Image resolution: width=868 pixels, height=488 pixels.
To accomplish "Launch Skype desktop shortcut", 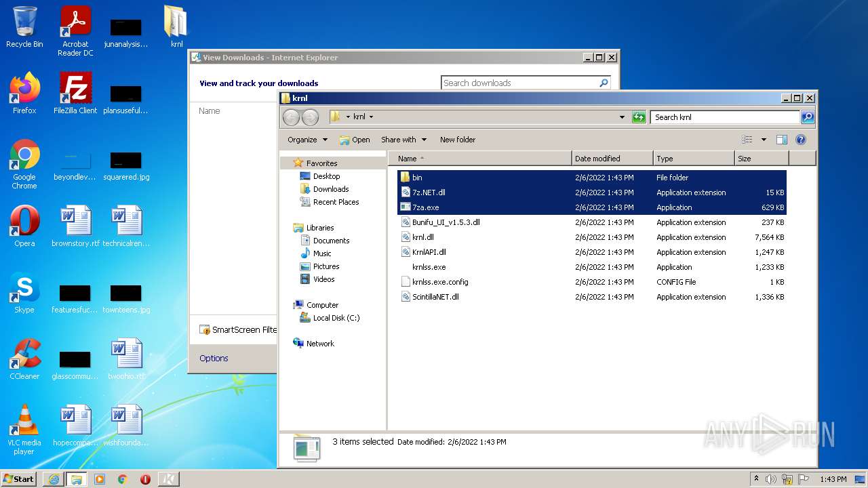I will tap(24, 293).
